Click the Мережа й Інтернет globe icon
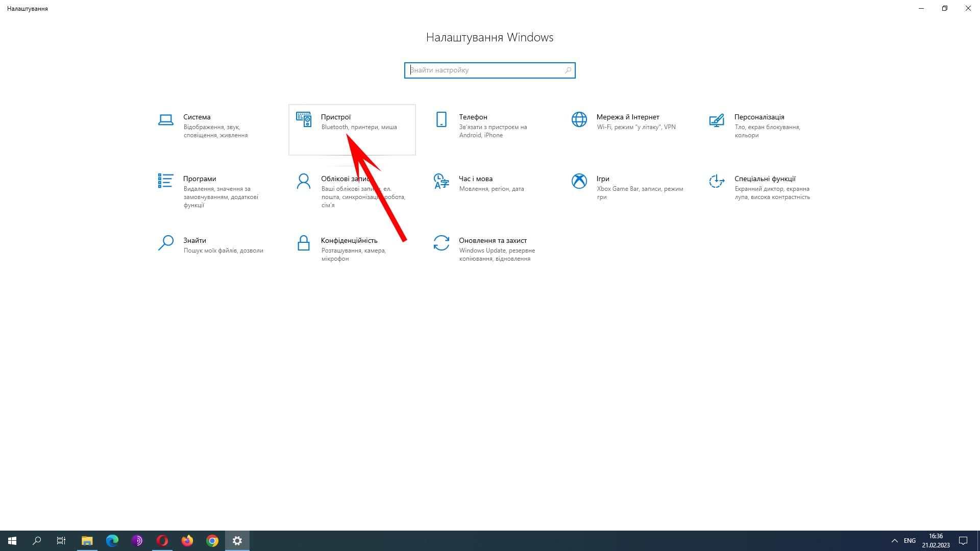980x551 pixels. pos(579,119)
